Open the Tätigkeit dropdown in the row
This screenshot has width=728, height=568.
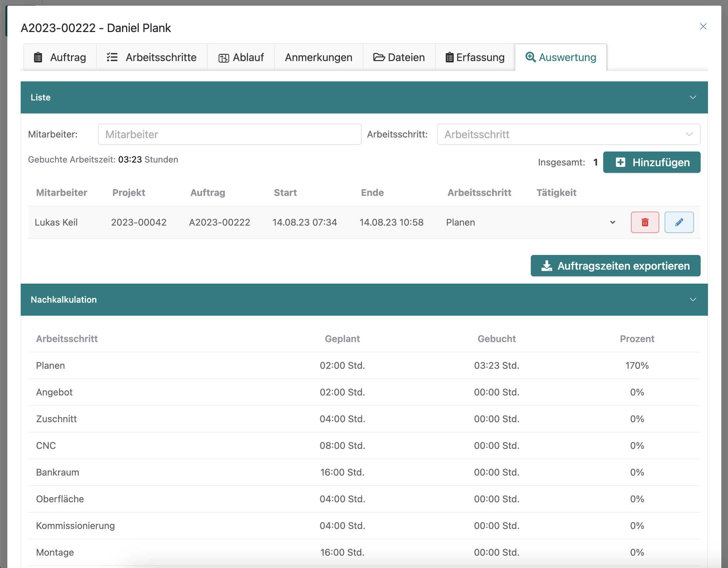click(612, 222)
